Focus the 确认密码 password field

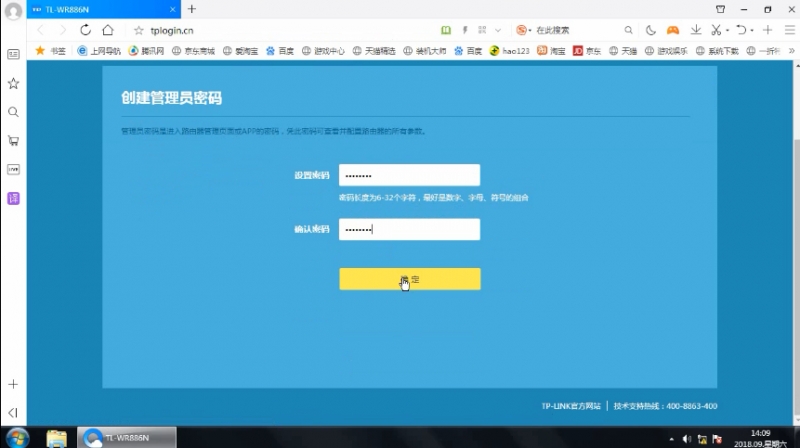[x=409, y=229]
